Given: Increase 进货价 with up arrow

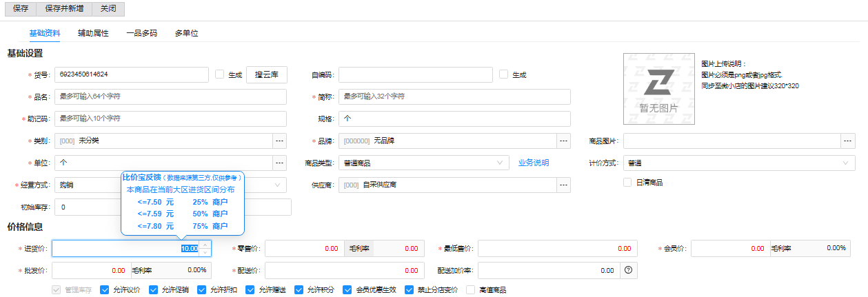Looking at the screenshot, I should pos(205,244).
